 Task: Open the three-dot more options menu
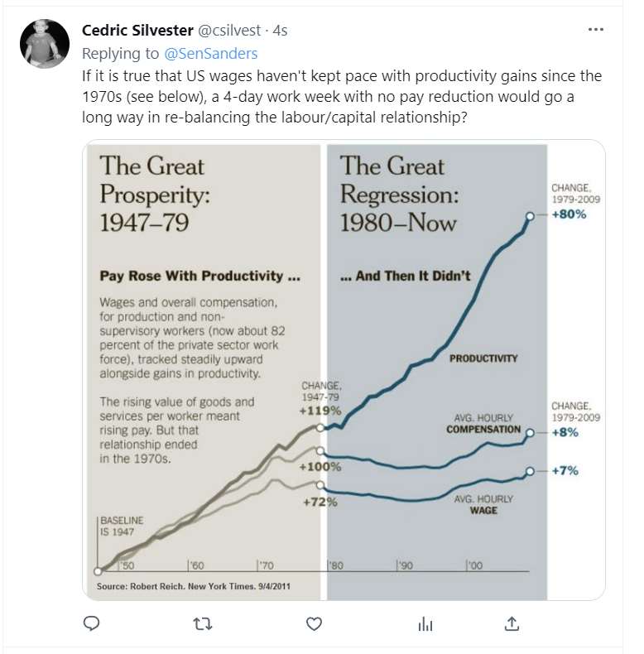595,30
